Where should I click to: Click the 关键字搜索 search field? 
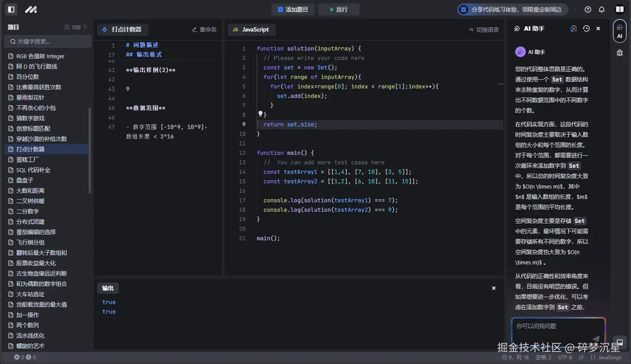(x=48, y=41)
